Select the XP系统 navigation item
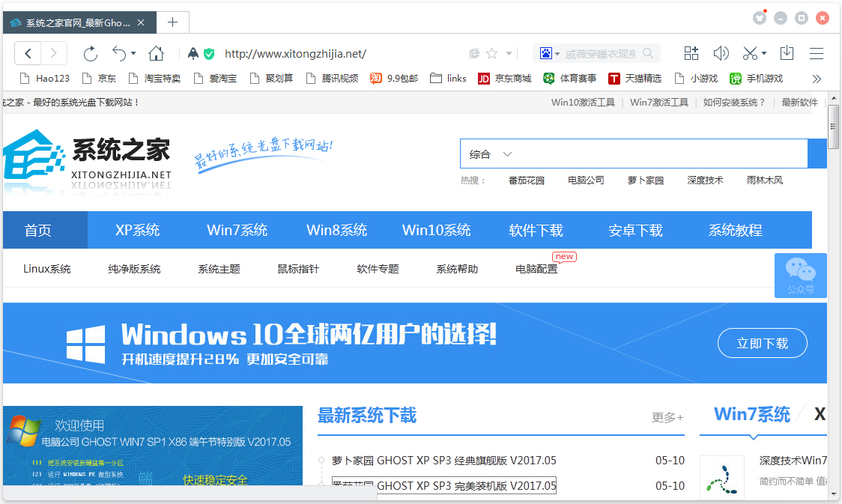842x504 pixels. (x=138, y=230)
